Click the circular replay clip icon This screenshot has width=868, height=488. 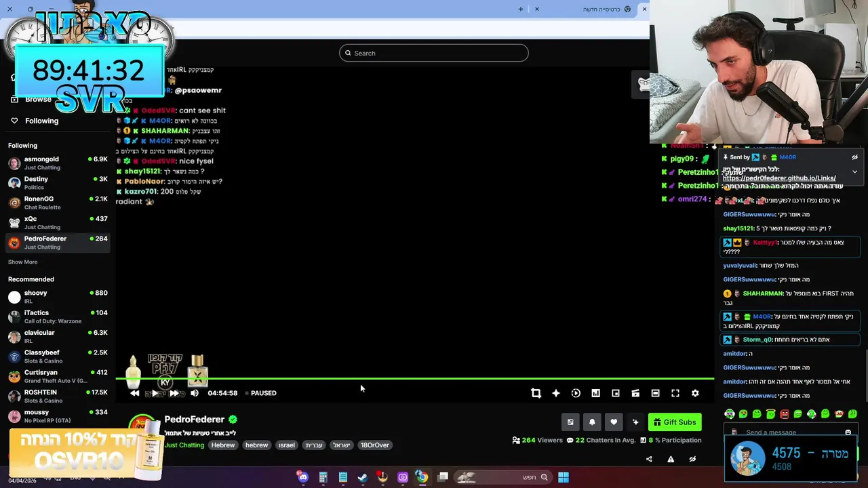coord(576,393)
